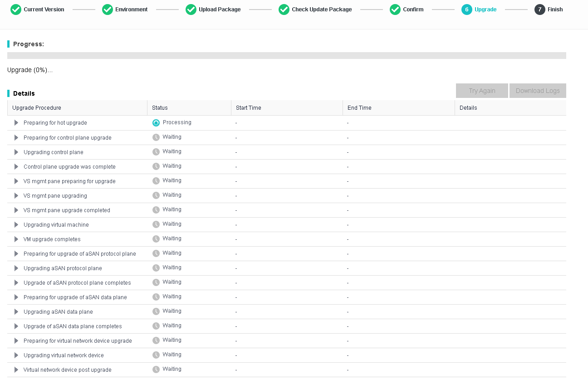Viewport: 588px width, 379px height.
Task: Click the number 7 Finish step circle
Action: [540, 10]
